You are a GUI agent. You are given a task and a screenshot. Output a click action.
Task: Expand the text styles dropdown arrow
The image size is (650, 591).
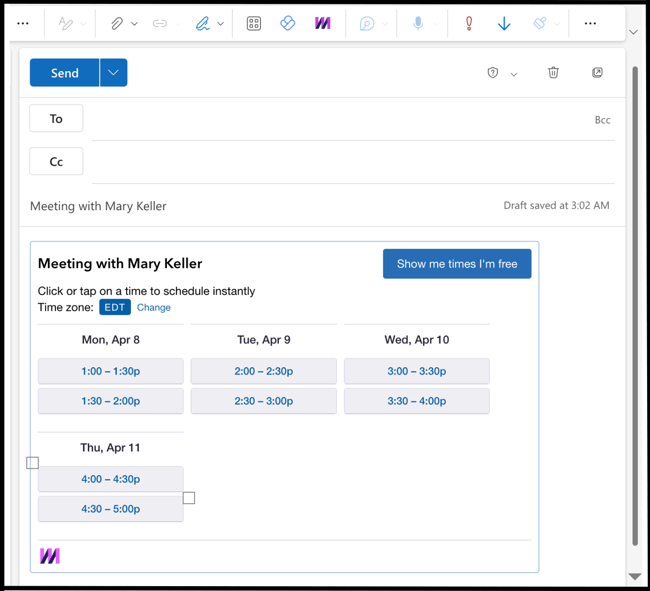pyautogui.click(x=83, y=24)
